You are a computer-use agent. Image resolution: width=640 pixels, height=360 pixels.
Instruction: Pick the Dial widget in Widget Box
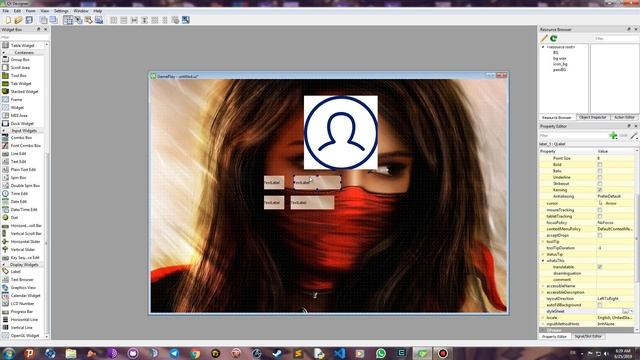point(14,218)
